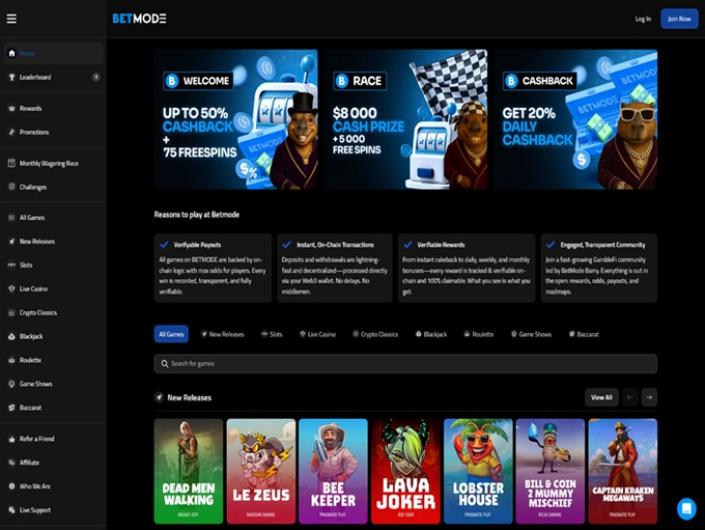The height and width of the screenshot is (530, 705).
Task: Click the Log In link
Action: point(642,19)
